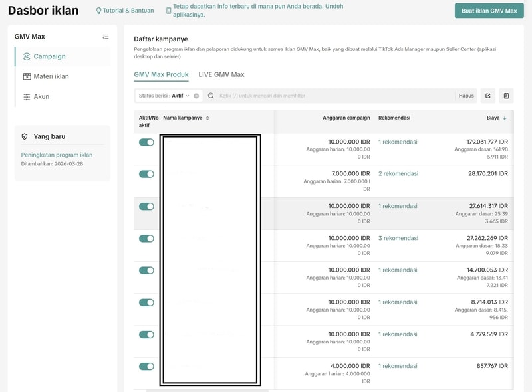
Task: Click the 7.000.000 IDR budget cell
Action: click(351, 174)
